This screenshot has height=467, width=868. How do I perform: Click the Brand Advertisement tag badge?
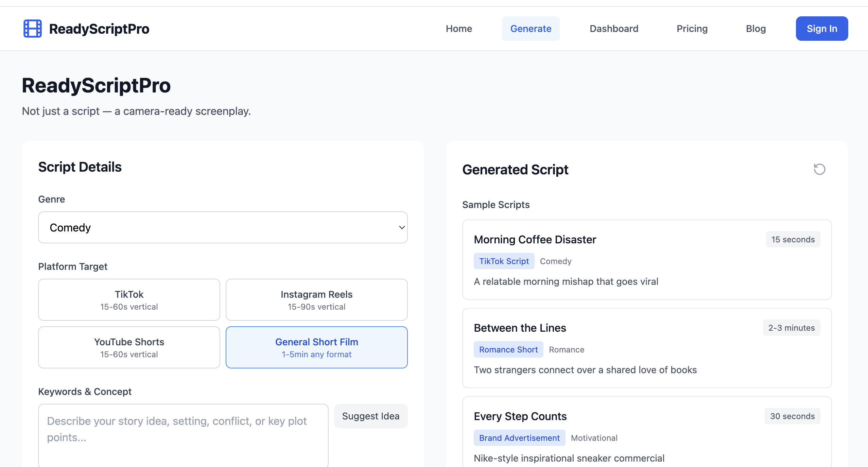tap(519, 438)
